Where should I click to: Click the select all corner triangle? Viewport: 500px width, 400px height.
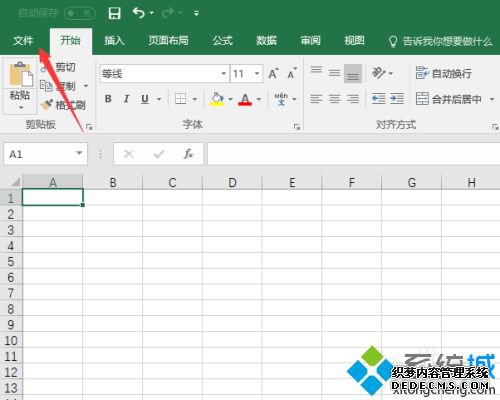(15, 182)
